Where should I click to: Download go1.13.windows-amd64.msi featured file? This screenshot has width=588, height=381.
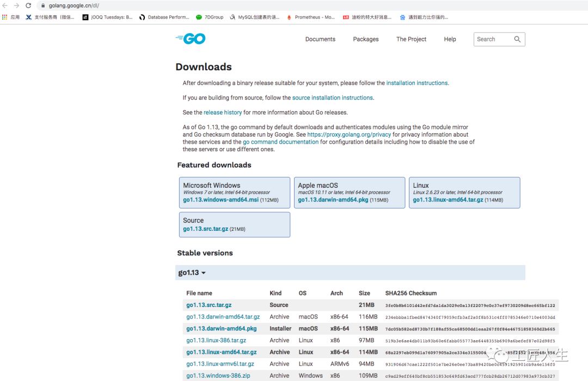pos(221,200)
